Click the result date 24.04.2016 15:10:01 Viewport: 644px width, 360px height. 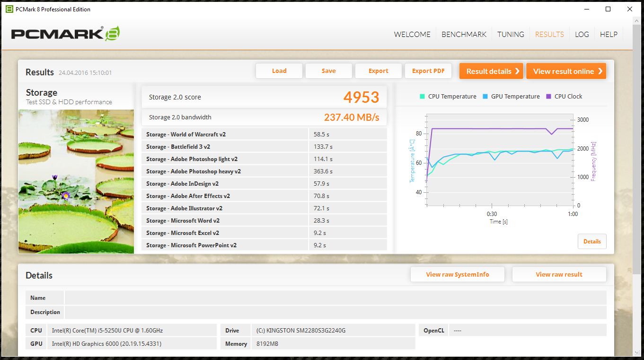(x=85, y=73)
